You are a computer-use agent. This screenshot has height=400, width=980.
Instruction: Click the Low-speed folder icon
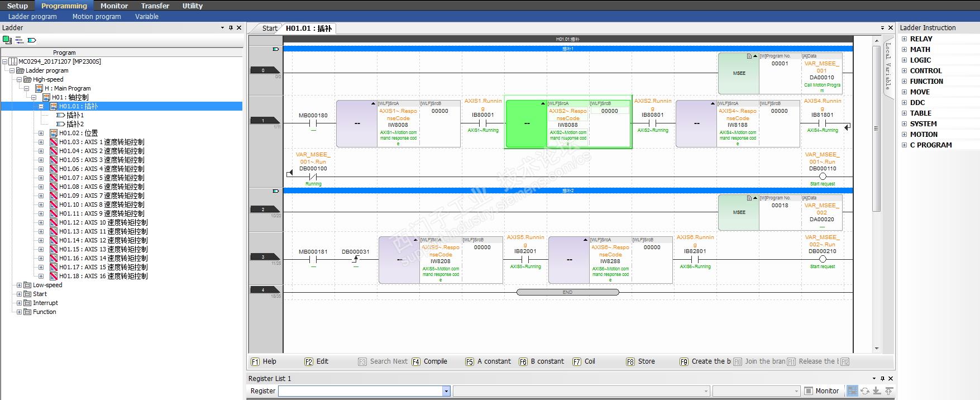[x=27, y=285]
